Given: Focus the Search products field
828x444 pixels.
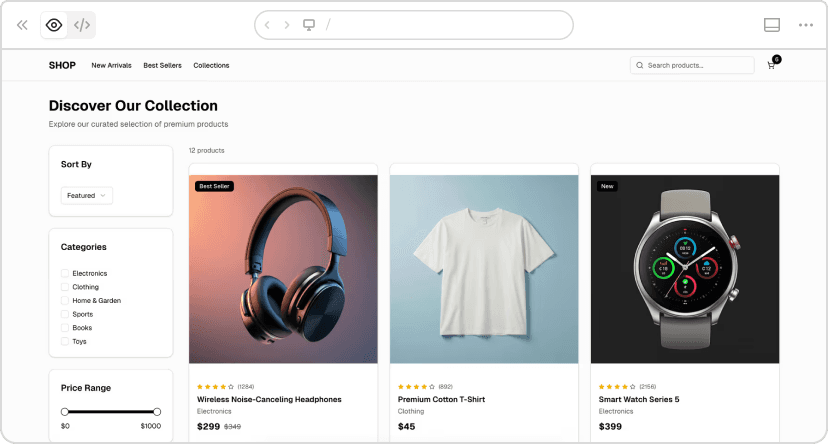Looking at the screenshot, I should [x=697, y=65].
